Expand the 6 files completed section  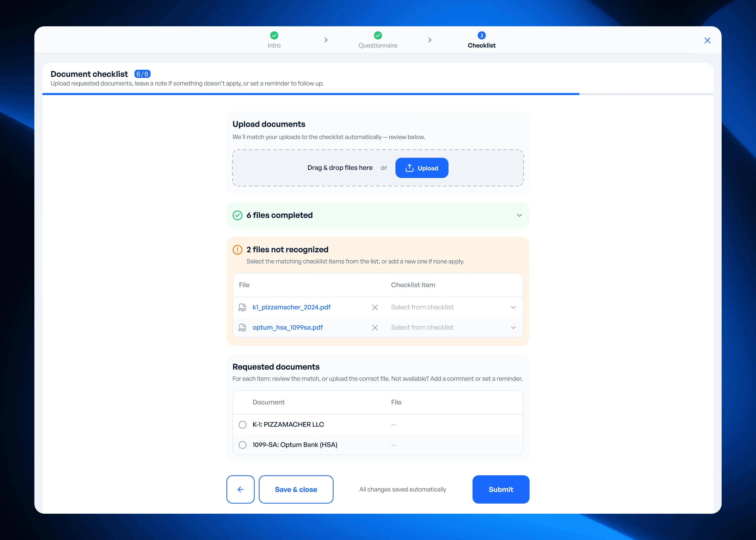[519, 215]
